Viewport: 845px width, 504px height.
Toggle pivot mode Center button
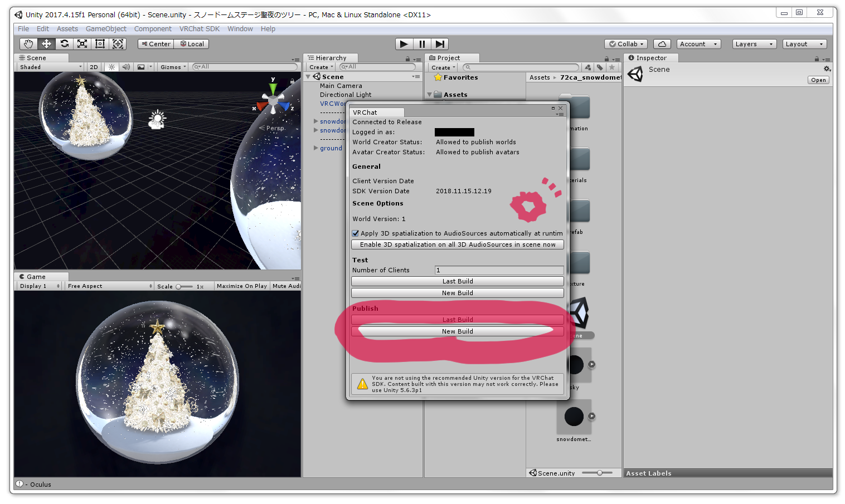point(156,44)
